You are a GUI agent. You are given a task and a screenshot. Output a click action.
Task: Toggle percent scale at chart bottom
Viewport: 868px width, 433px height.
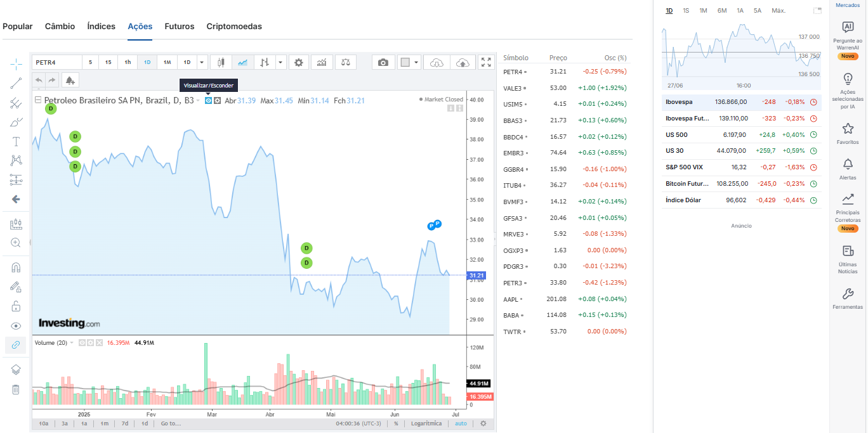396,423
